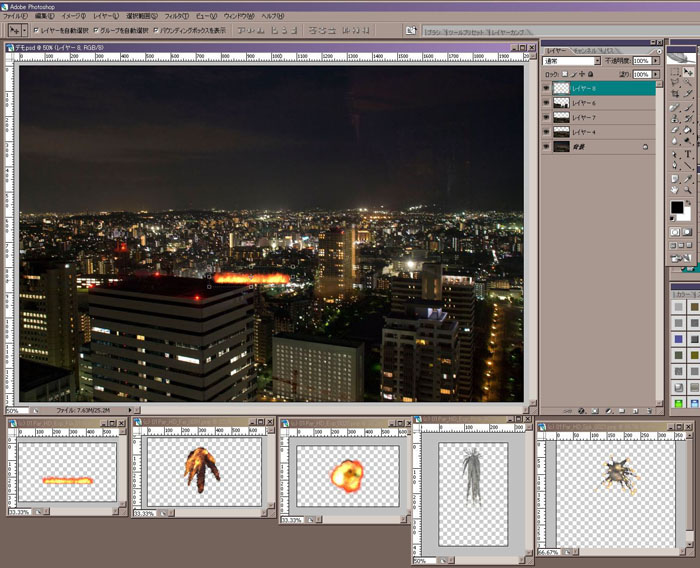700x568 pixels.
Task: Click the create new layer icon
Action: (x=636, y=410)
